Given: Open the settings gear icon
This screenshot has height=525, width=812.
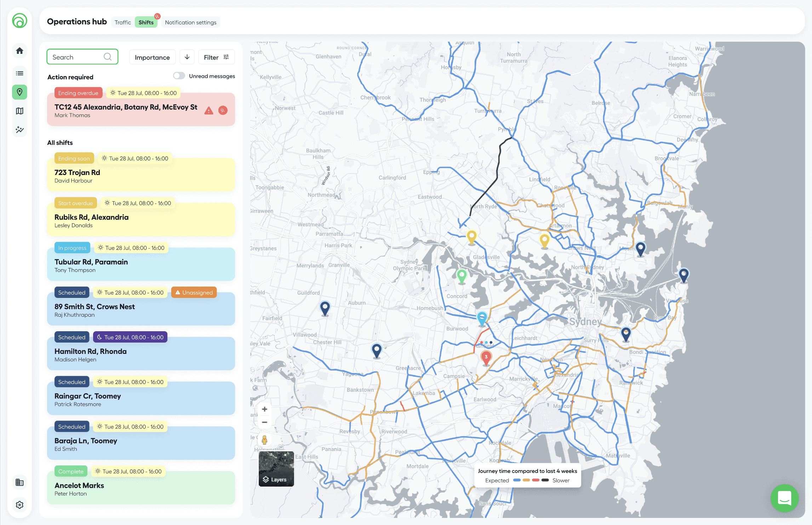Looking at the screenshot, I should coord(20,504).
